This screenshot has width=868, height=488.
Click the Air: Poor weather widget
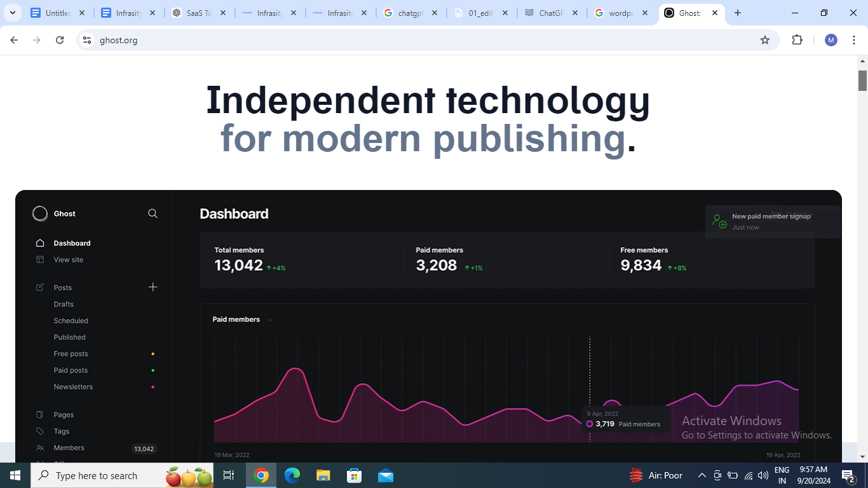coord(656,475)
